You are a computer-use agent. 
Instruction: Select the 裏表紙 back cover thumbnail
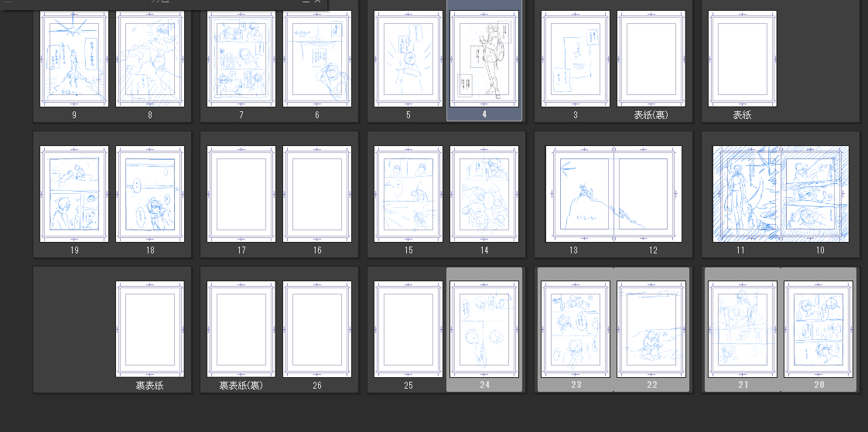150,328
